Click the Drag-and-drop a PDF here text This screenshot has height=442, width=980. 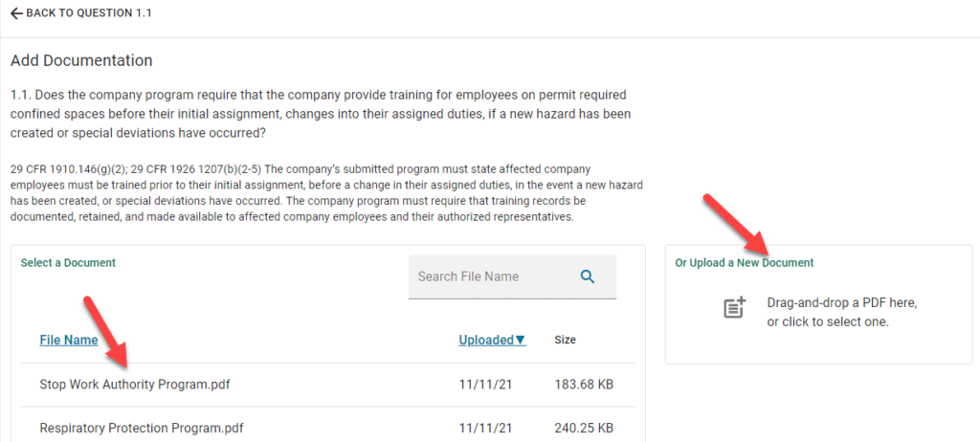coord(842,303)
